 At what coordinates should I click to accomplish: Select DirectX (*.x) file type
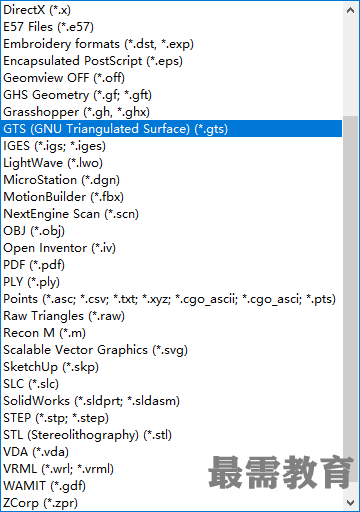(171, 10)
